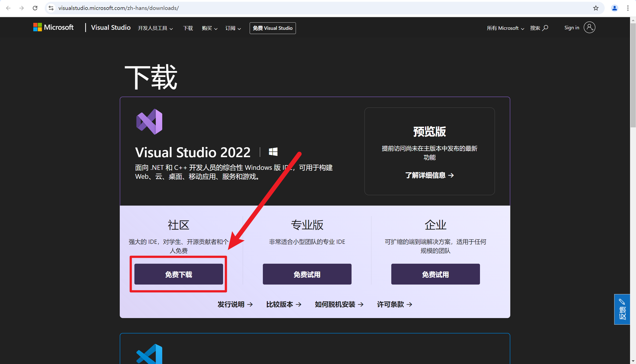Click the 企业 edition heading
Image resolution: width=636 pixels, height=364 pixels.
click(x=436, y=225)
